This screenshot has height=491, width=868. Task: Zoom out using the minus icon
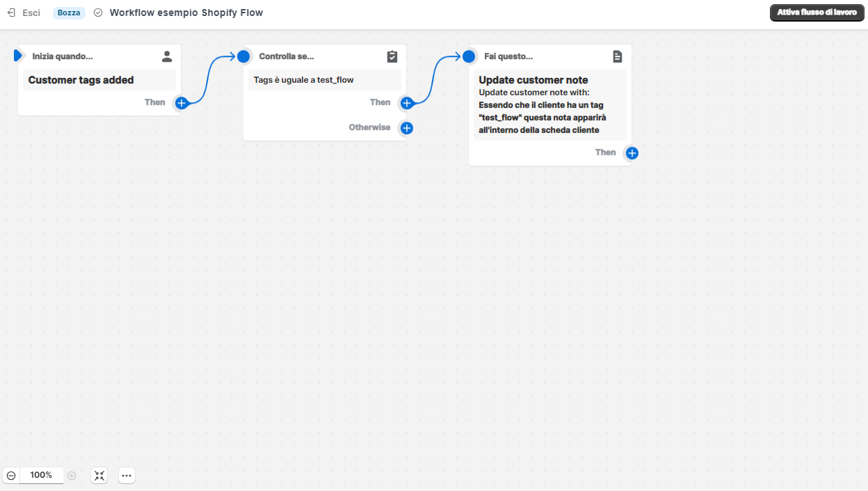[x=10, y=475]
